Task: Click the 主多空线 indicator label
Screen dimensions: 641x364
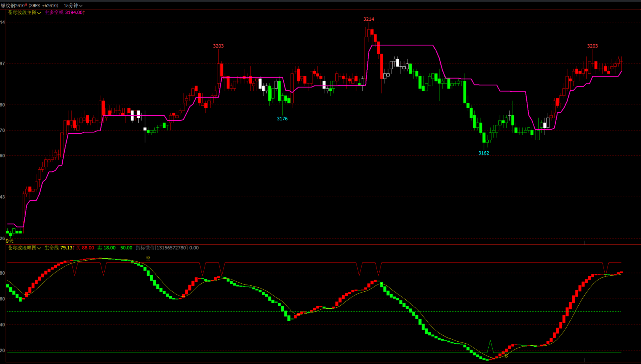Action: [x=54, y=13]
